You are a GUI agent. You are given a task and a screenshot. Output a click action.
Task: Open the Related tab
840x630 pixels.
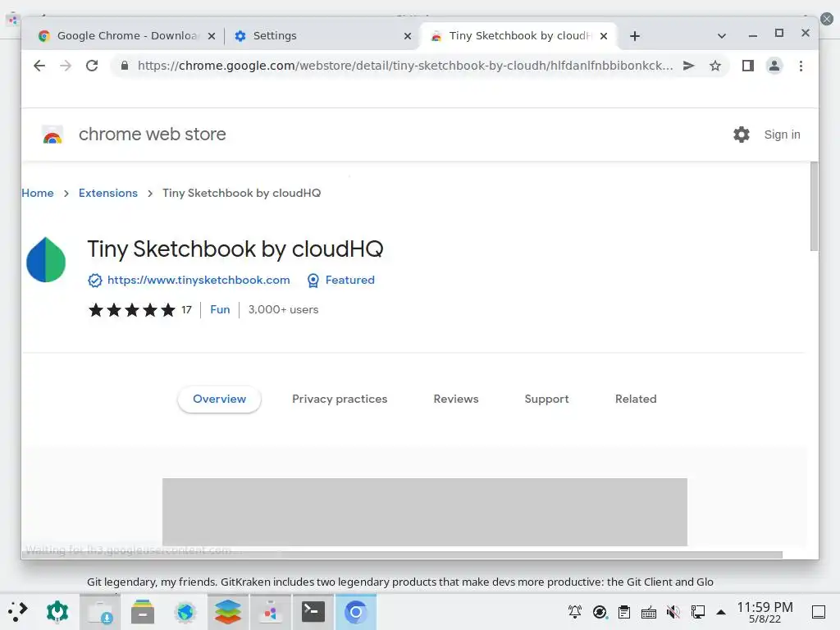636,399
